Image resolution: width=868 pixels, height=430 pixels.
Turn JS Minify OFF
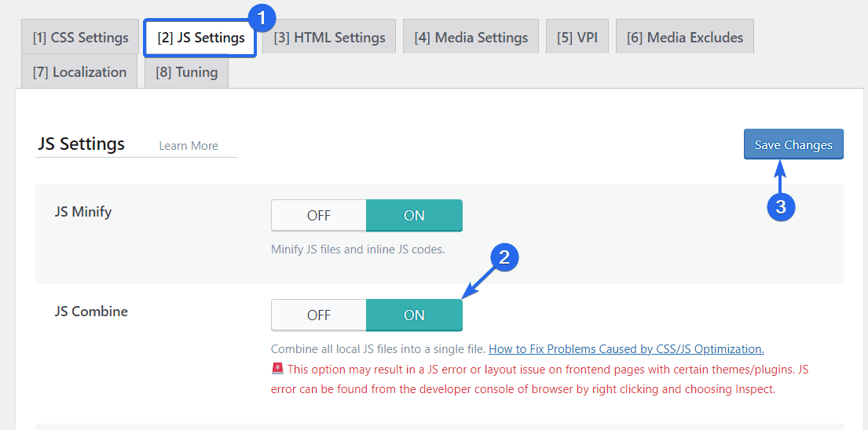[x=319, y=216]
